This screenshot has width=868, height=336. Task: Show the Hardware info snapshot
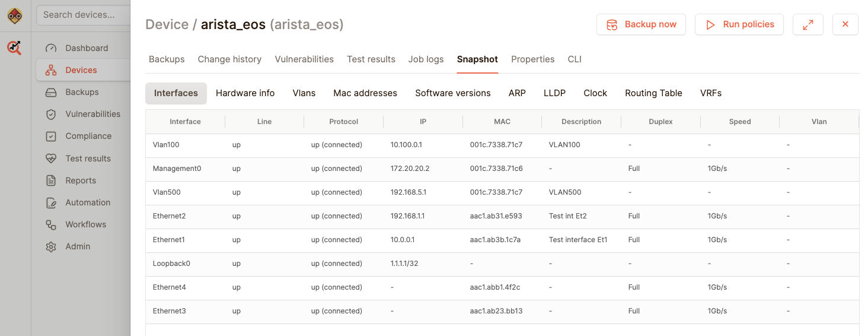(245, 93)
